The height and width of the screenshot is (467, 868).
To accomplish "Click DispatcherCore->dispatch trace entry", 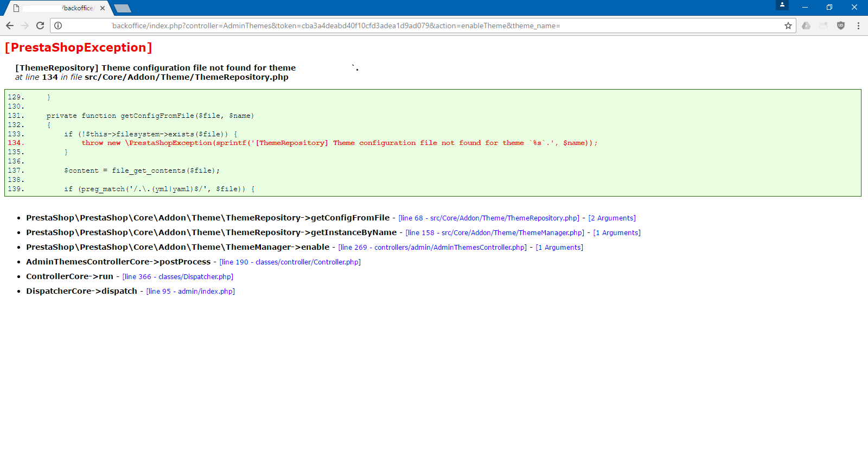I will 82,291.
